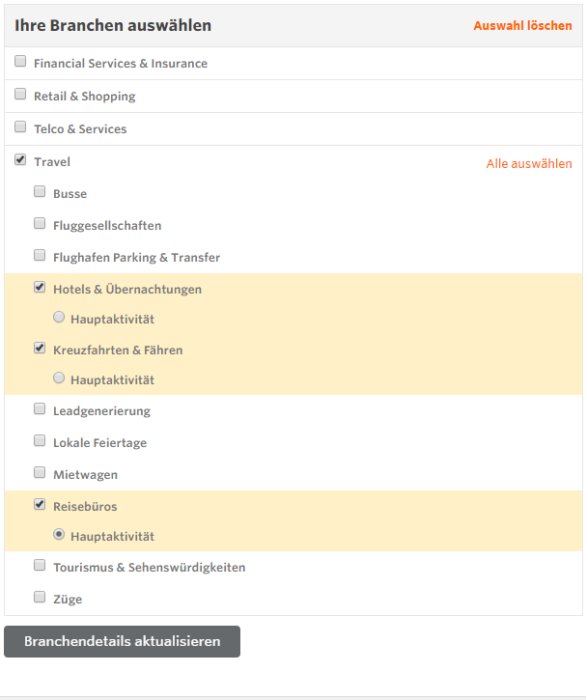Viewport: 586px width, 700px height.
Task: Check the Leadgenerierung checkbox
Action: coord(40,408)
